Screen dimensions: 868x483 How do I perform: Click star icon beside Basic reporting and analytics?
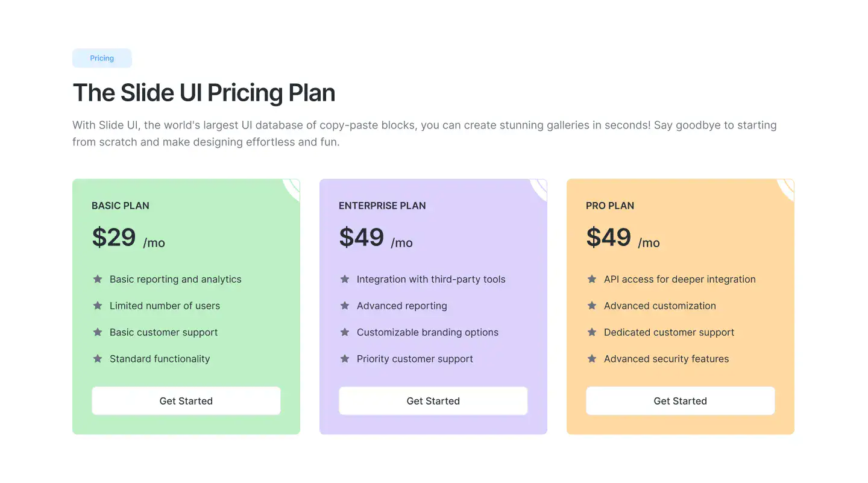click(98, 279)
